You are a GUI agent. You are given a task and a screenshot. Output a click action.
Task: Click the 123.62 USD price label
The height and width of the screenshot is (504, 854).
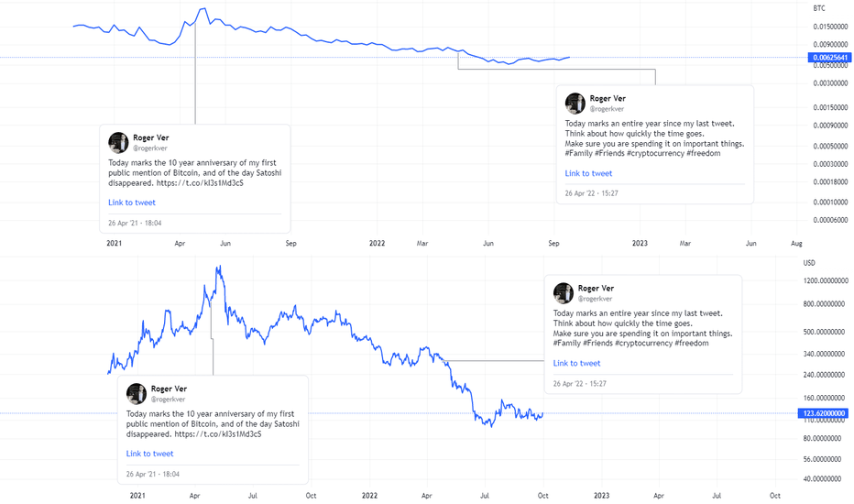(823, 413)
